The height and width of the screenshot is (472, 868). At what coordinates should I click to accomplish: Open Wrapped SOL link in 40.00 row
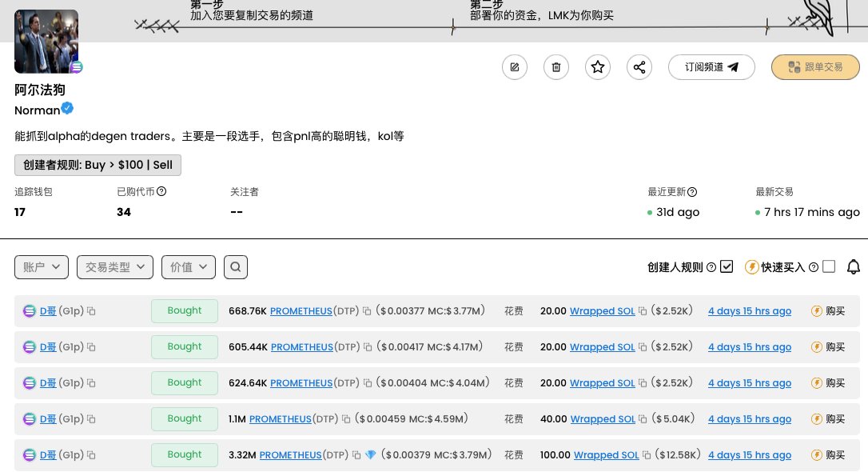click(603, 419)
